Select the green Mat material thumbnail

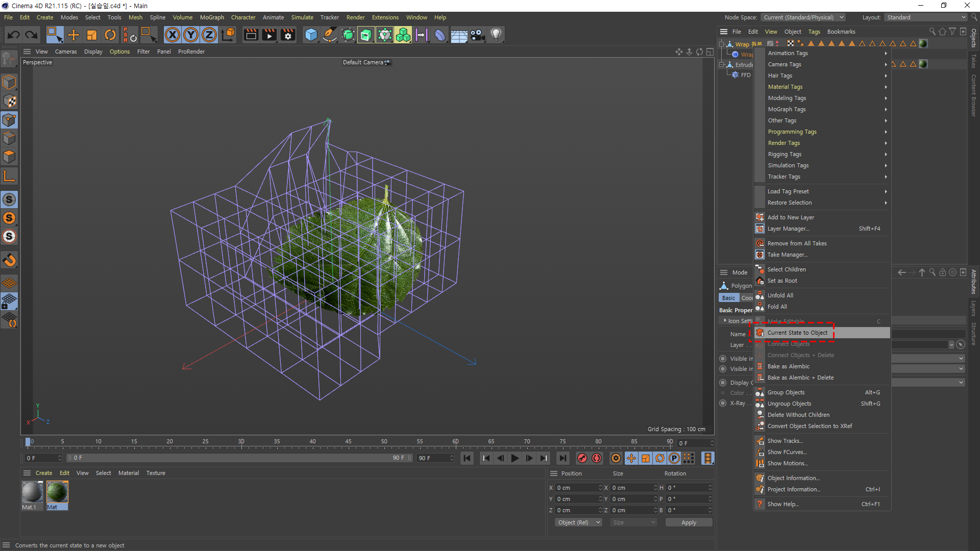pos(57,492)
